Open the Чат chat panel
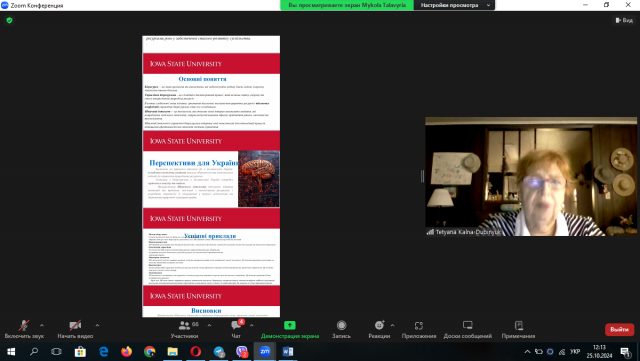The image size is (640, 361). 236,329
